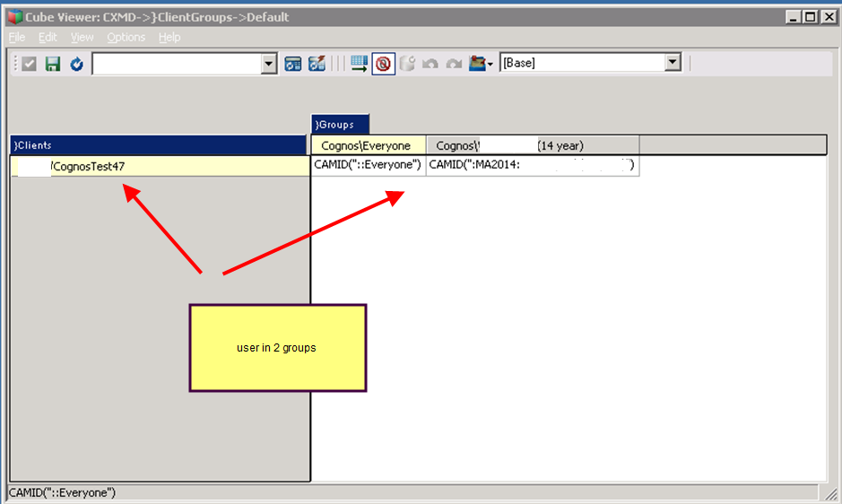The height and width of the screenshot is (504, 842).
Task: Expand the [Base] sandbox dropdown
Action: click(x=673, y=63)
